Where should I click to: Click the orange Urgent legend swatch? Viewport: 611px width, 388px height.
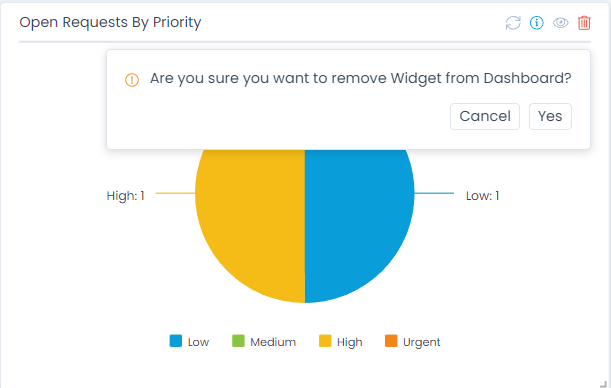(x=391, y=341)
